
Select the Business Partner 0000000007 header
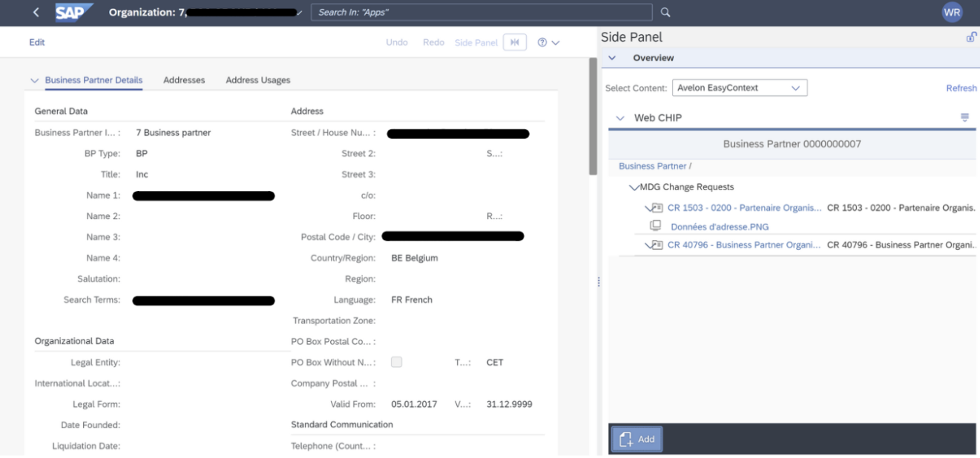(x=791, y=144)
